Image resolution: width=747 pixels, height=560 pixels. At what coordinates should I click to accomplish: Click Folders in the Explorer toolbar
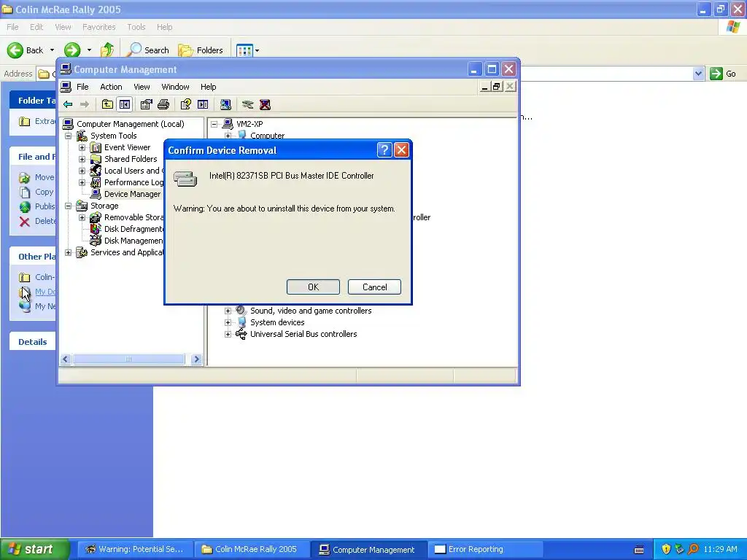[200, 50]
